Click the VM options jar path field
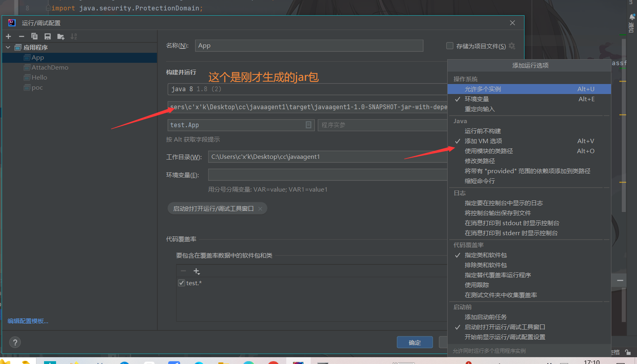This screenshot has width=637, height=364. (307, 107)
